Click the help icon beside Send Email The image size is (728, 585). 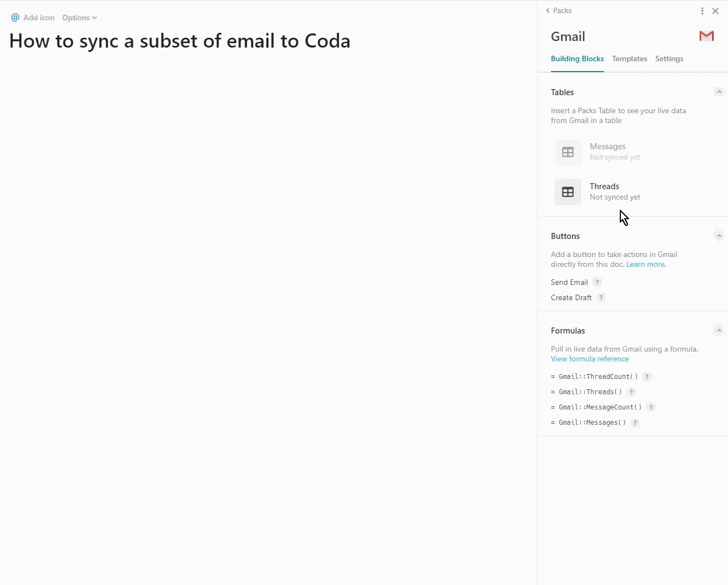pyautogui.click(x=597, y=282)
